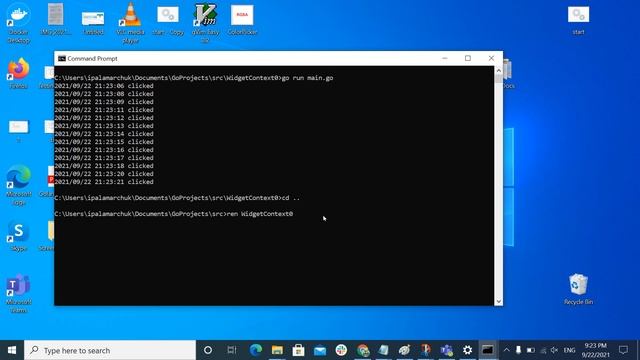640x360 pixels.
Task: Open the Action Center notifications icon
Action: click(623, 350)
